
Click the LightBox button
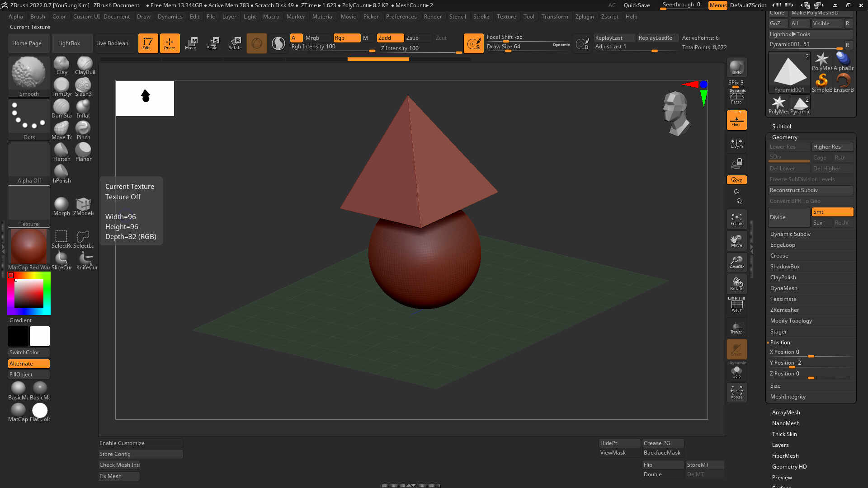click(69, 43)
